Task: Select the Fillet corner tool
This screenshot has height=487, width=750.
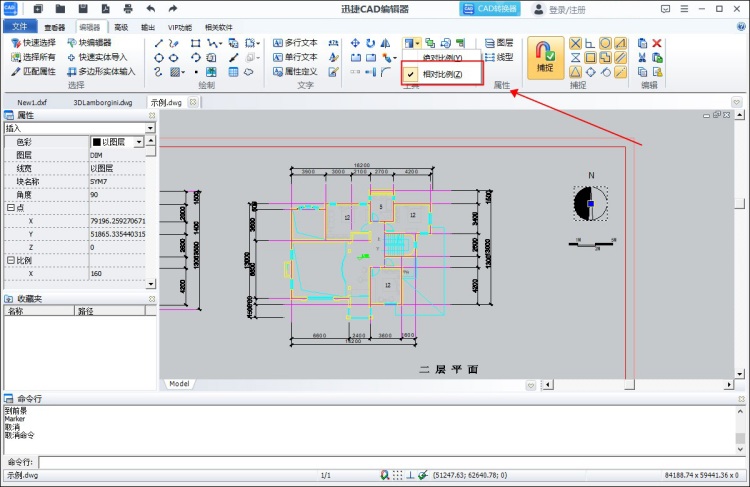Action: tap(386, 72)
